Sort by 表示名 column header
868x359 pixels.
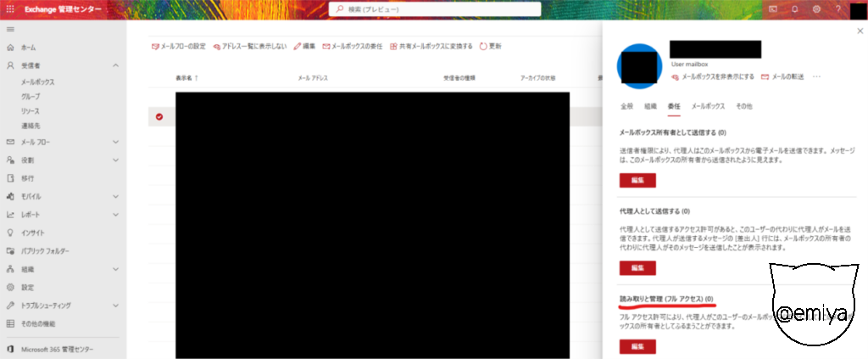pos(186,77)
